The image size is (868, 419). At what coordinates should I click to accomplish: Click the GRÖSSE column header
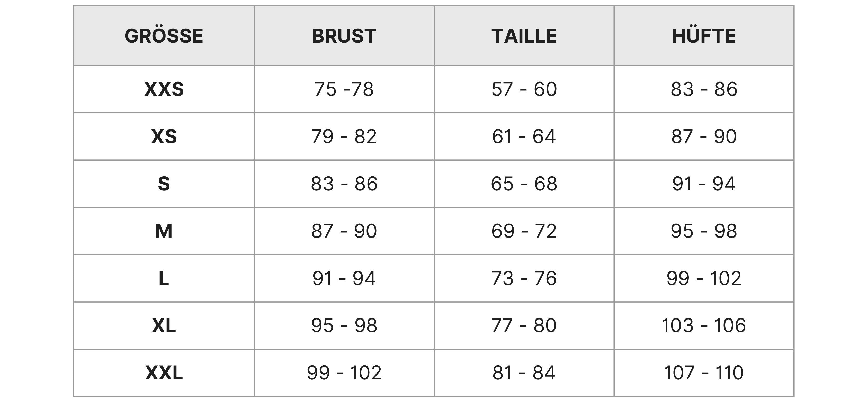[164, 36]
